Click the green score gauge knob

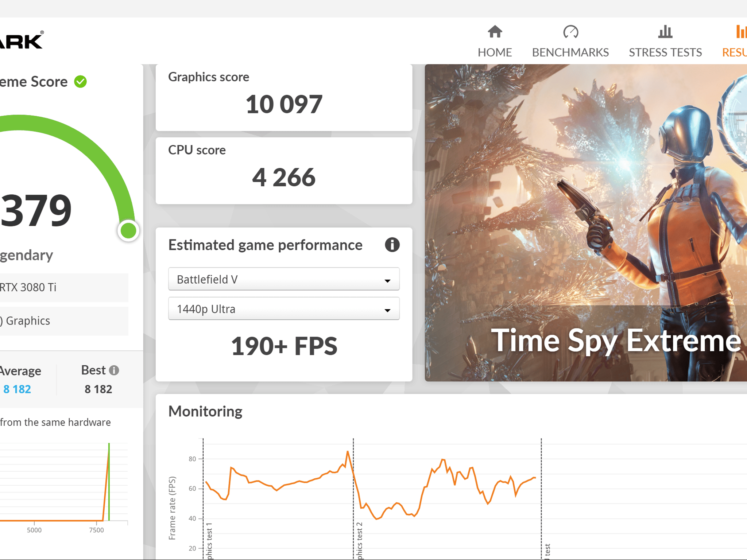[x=128, y=231]
